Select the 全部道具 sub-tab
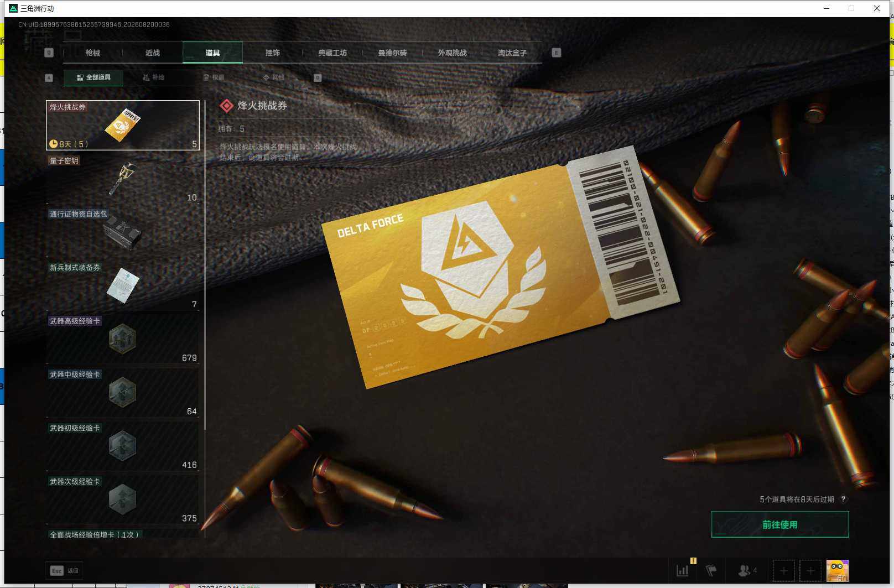 (93, 77)
